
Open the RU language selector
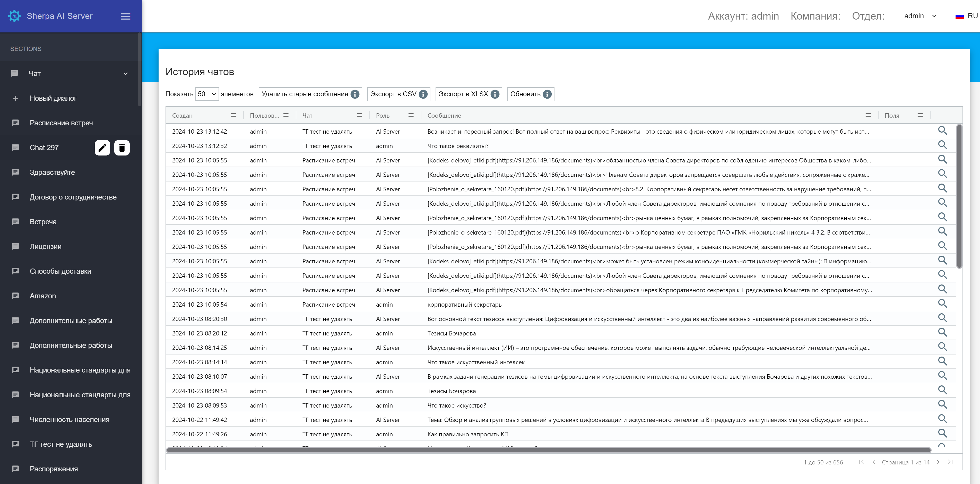tap(966, 16)
